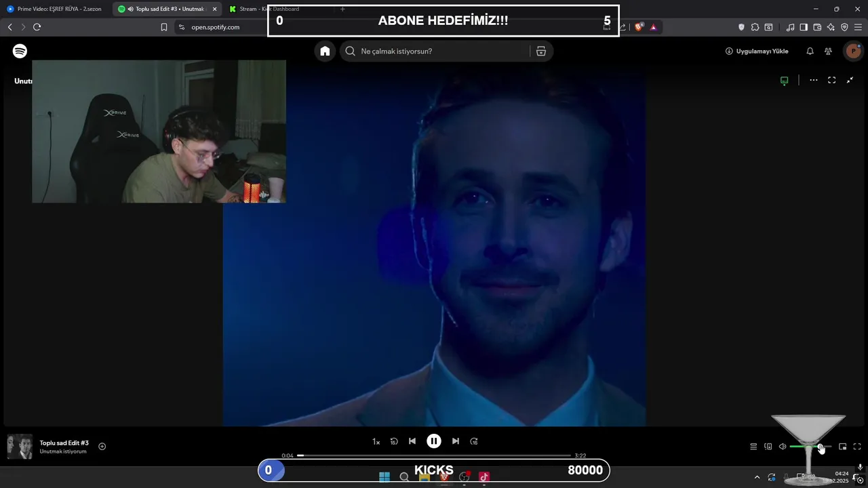The image size is (868, 488).
Task: Select the 'Toplu sad Edit #3' Spotify tab
Action: [x=166, y=9]
